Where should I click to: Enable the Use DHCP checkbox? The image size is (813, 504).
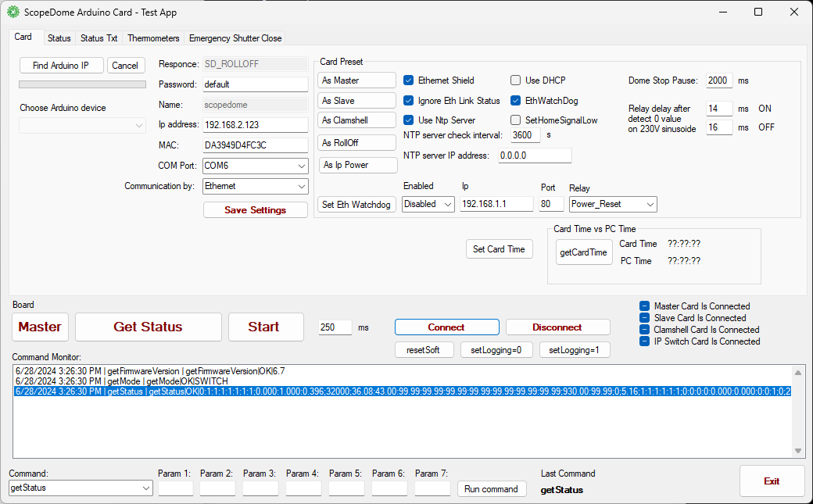click(515, 80)
